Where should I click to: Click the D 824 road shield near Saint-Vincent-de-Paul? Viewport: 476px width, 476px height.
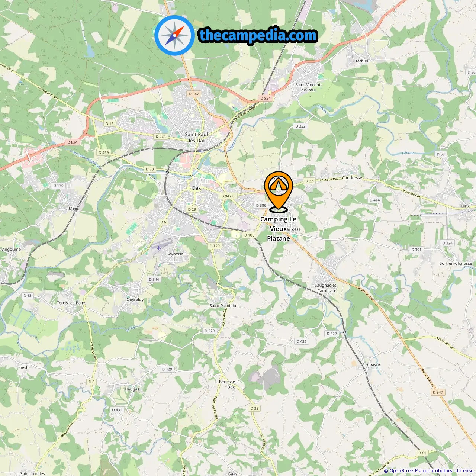pos(266,98)
